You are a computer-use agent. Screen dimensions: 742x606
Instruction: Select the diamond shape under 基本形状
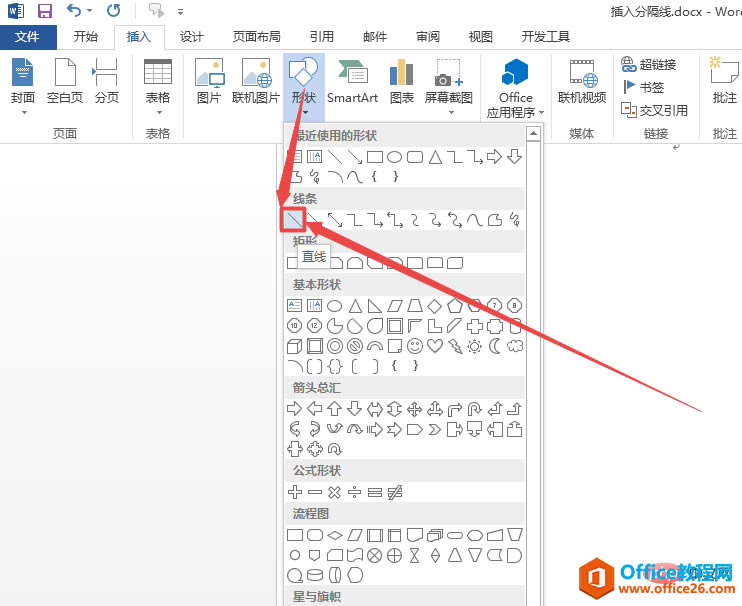click(434, 306)
